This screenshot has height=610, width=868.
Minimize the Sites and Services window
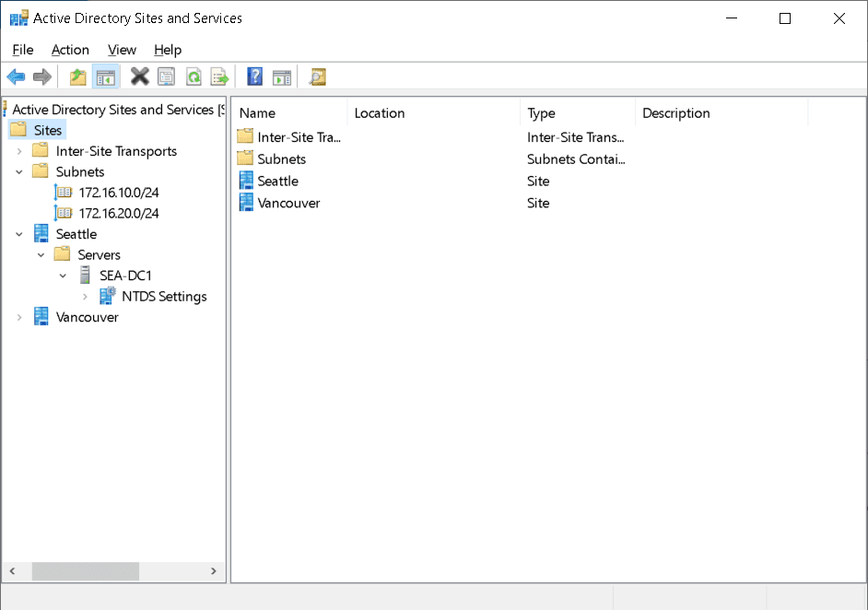(x=732, y=18)
